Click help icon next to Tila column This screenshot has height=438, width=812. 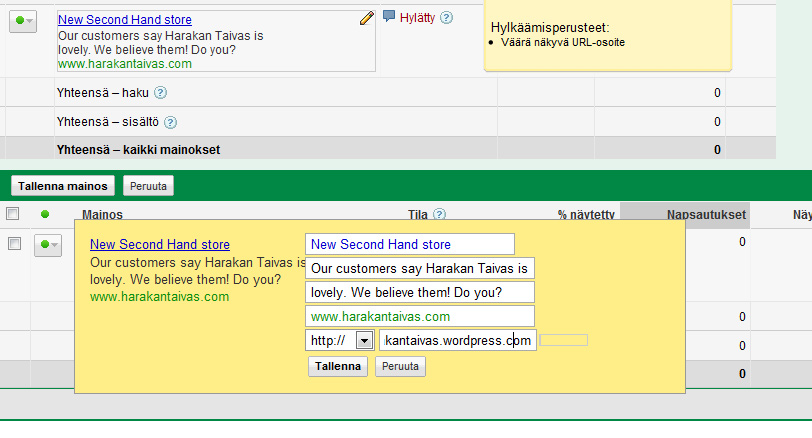point(439,214)
